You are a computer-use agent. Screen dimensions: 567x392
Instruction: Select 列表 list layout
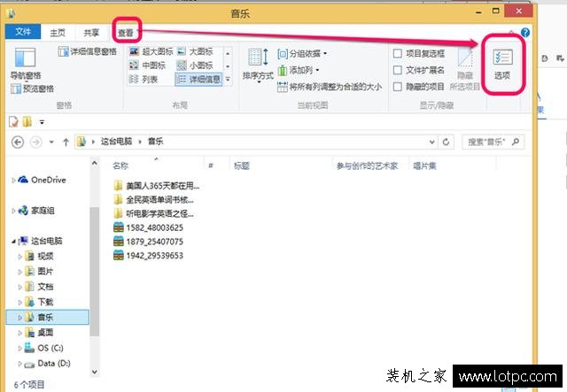pyautogui.click(x=144, y=79)
